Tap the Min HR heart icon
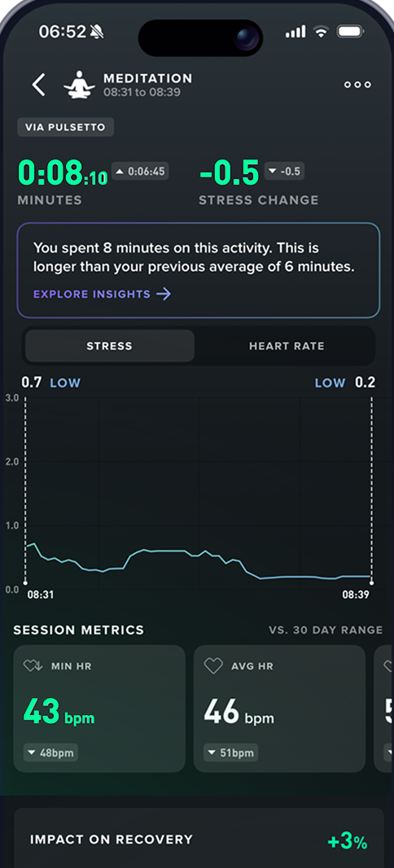This screenshot has width=394, height=868. point(33,666)
